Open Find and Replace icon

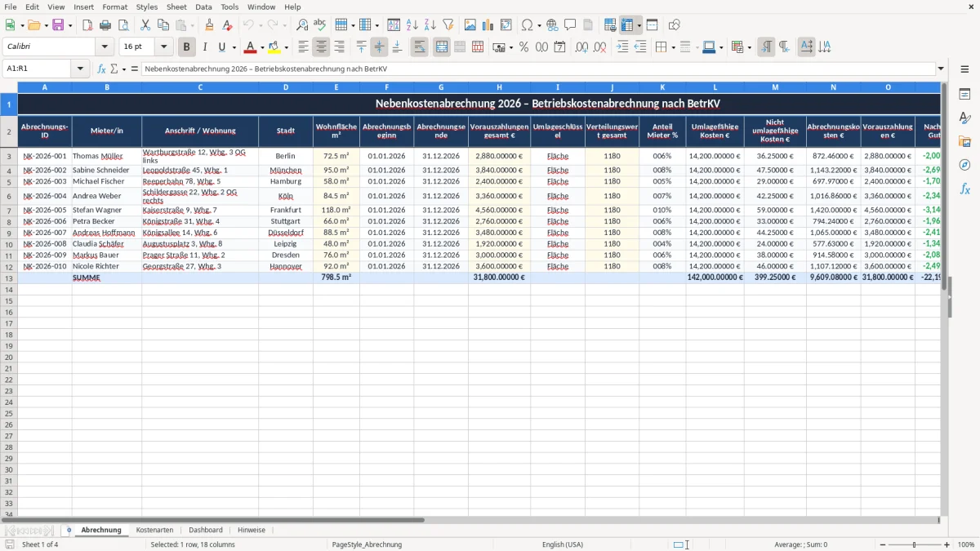[x=302, y=25]
